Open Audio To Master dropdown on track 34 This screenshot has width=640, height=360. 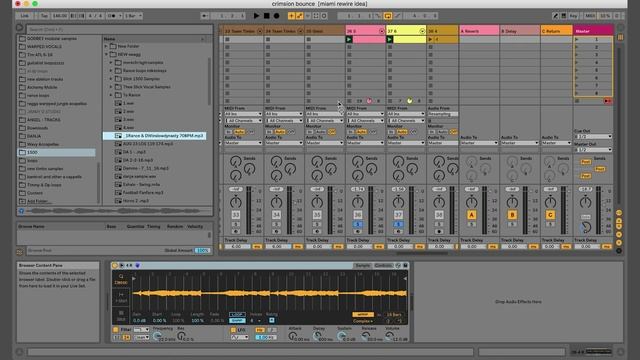(284, 143)
